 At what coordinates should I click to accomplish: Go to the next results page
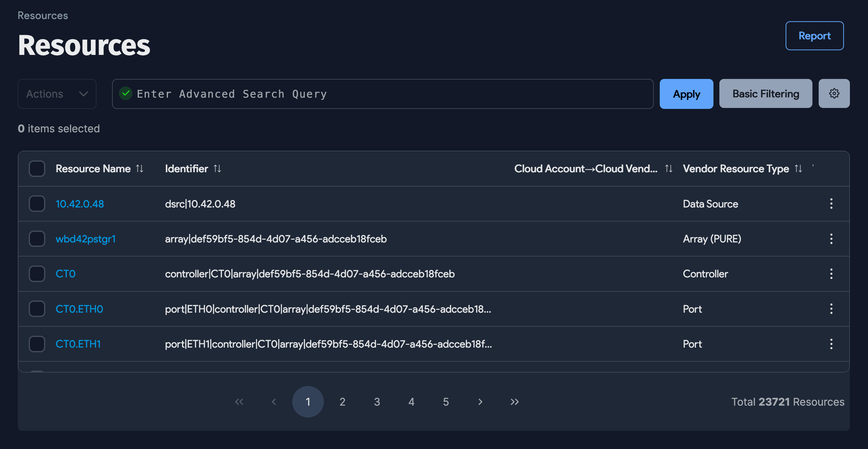(480, 402)
